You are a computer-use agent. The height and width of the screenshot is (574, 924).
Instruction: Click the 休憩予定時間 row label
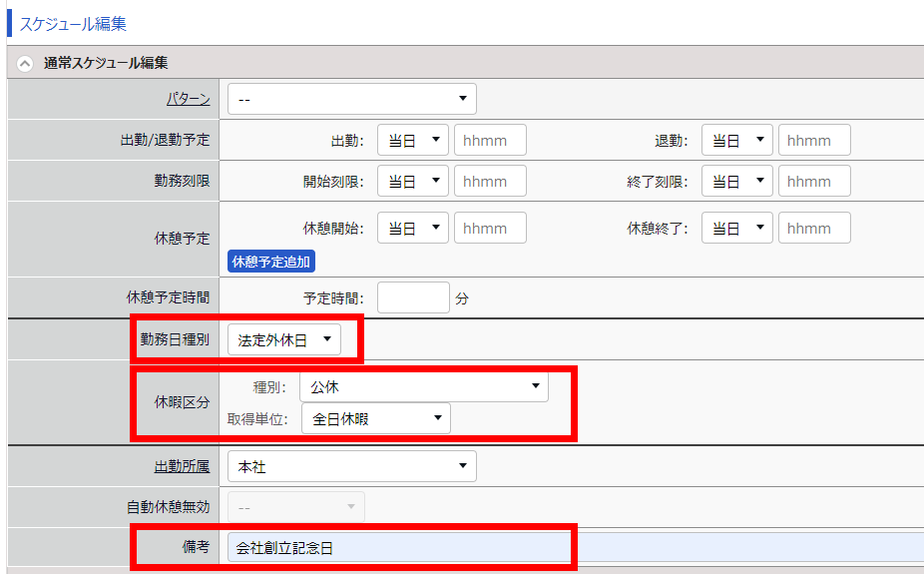[168, 297]
